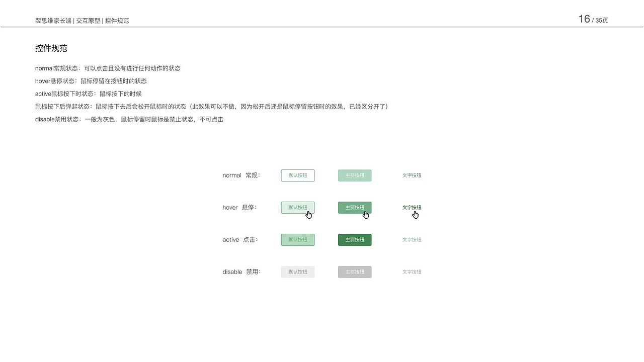Click the disabled 主要按钮 dark gray button

coord(355,272)
